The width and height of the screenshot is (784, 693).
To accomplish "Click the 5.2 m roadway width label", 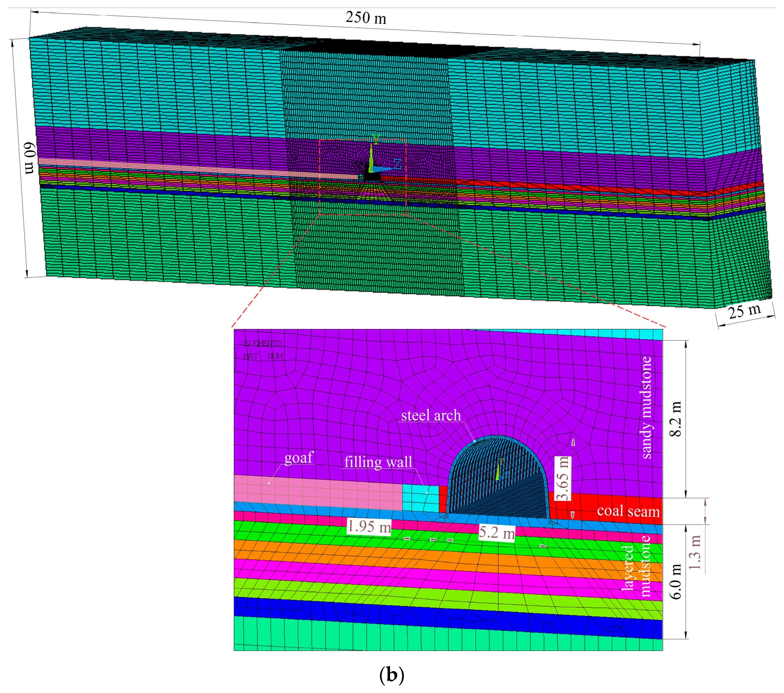I will coord(497,532).
